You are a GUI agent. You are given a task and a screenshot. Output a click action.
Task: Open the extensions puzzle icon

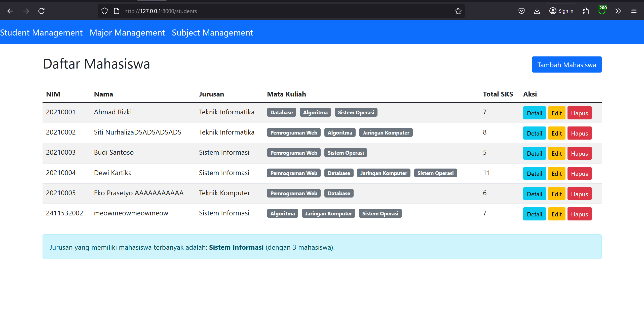pos(586,11)
